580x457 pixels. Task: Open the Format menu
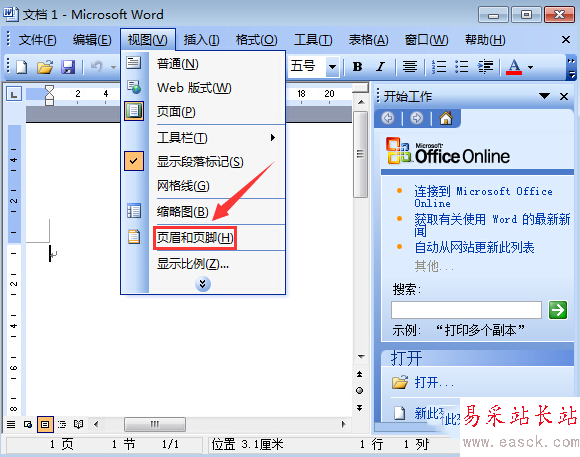click(257, 40)
